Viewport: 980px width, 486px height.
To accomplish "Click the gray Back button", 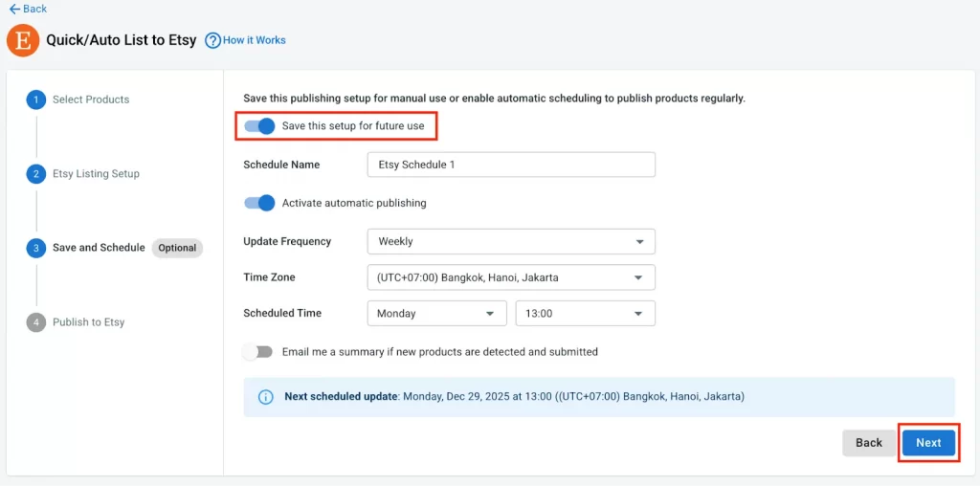I will click(869, 443).
